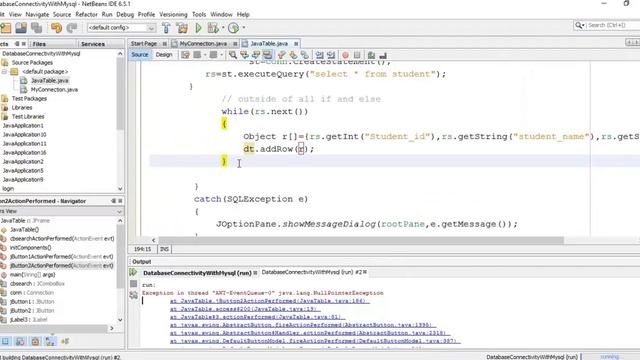Open the Last Edit history dropdown arrow
Screen dimensions: 640x360
[x=205, y=55]
